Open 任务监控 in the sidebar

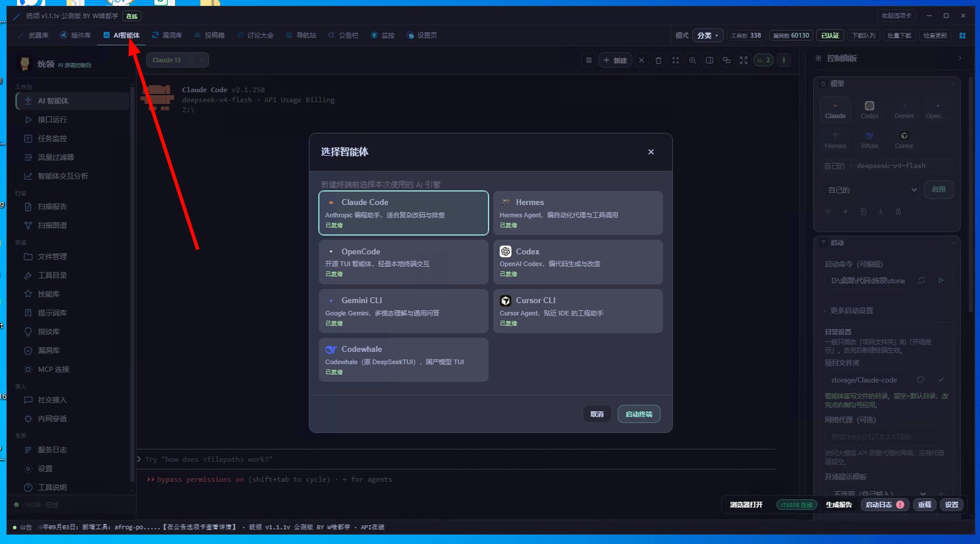(x=72, y=139)
